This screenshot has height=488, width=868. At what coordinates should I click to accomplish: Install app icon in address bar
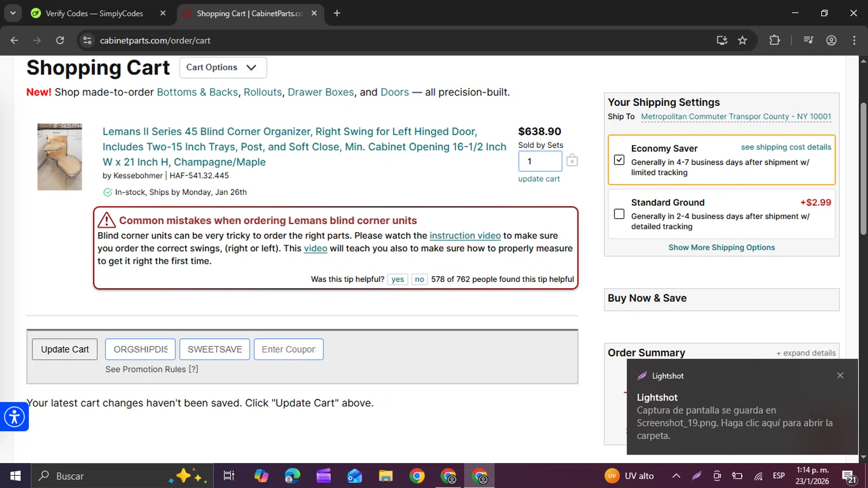[x=722, y=41]
